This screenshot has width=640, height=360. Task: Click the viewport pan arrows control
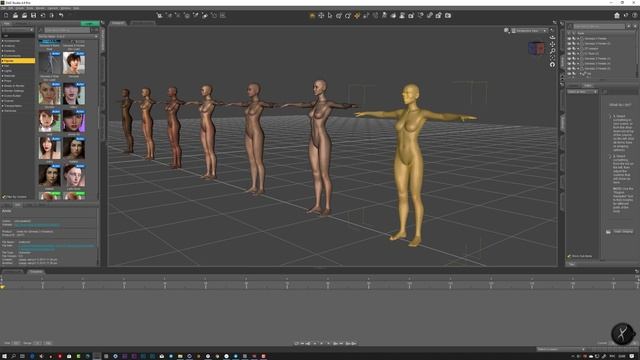coord(552,44)
